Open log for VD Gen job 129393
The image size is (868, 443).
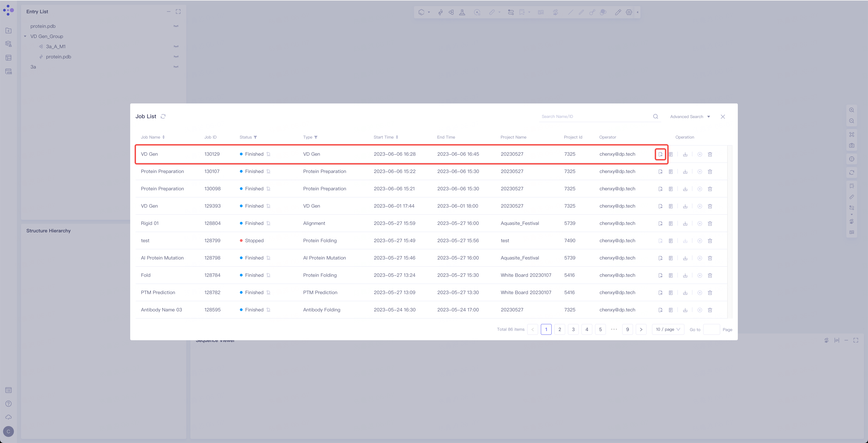670,206
